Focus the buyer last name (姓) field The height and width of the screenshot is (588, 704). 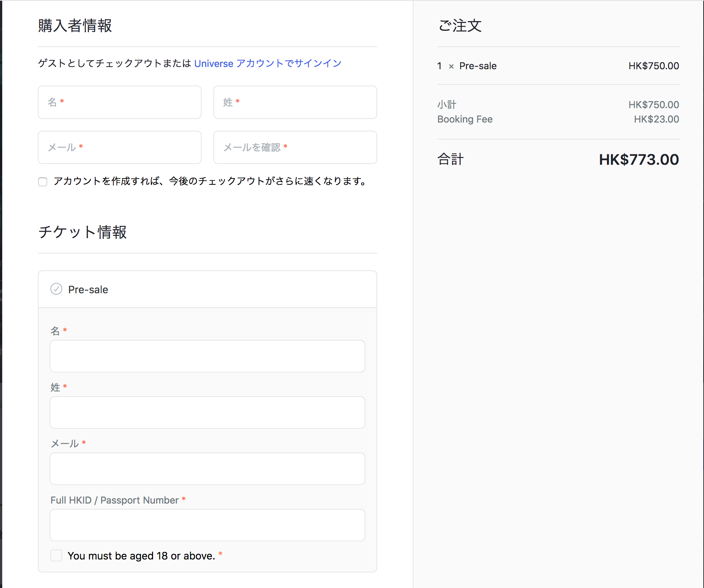(x=295, y=102)
